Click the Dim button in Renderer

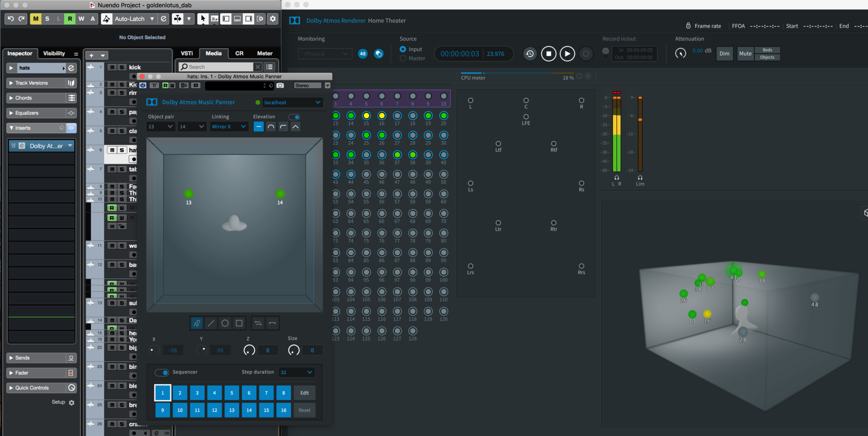tap(724, 54)
